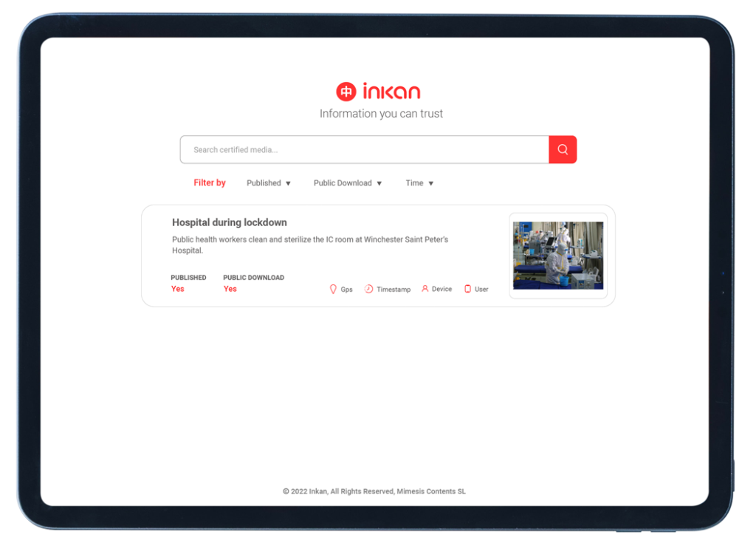Screen dimensions: 756x540
Task: Select the Device icon on the media card
Action: [x=425, y=289]
